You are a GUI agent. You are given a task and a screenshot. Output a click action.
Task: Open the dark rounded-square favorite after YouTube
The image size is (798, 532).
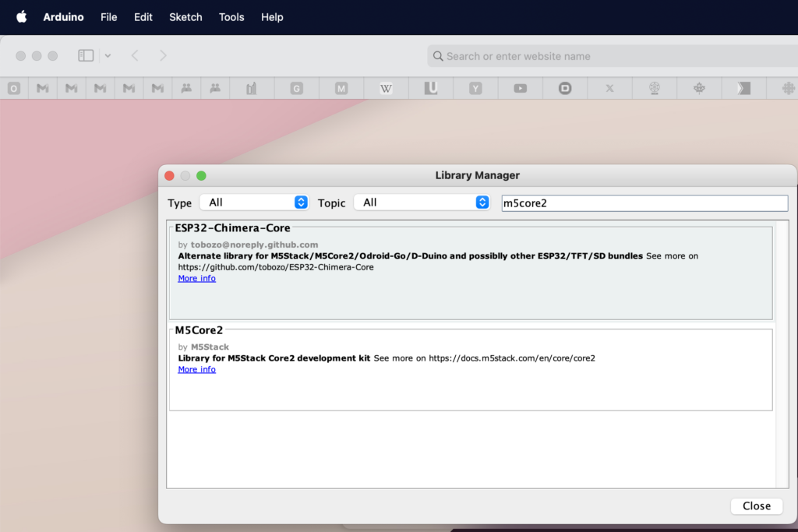565,89
